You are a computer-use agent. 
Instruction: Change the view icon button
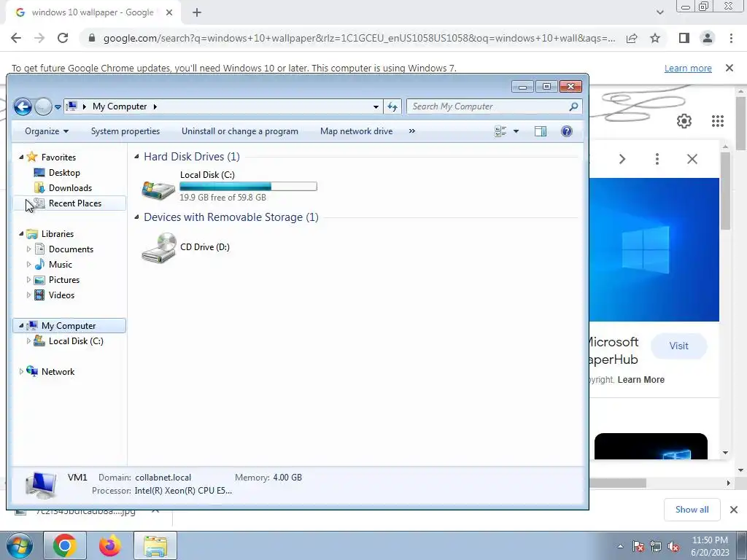(500, 131)
